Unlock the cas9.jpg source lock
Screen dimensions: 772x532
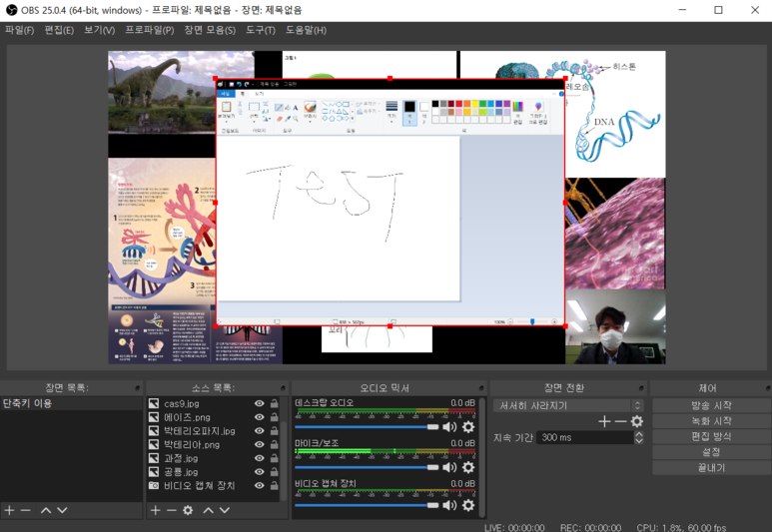(x=275, y=403)
